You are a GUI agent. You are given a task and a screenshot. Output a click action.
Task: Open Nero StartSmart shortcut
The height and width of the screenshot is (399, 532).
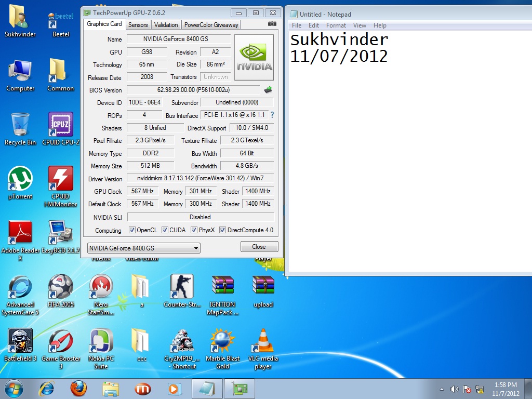(x=101, y=295)
